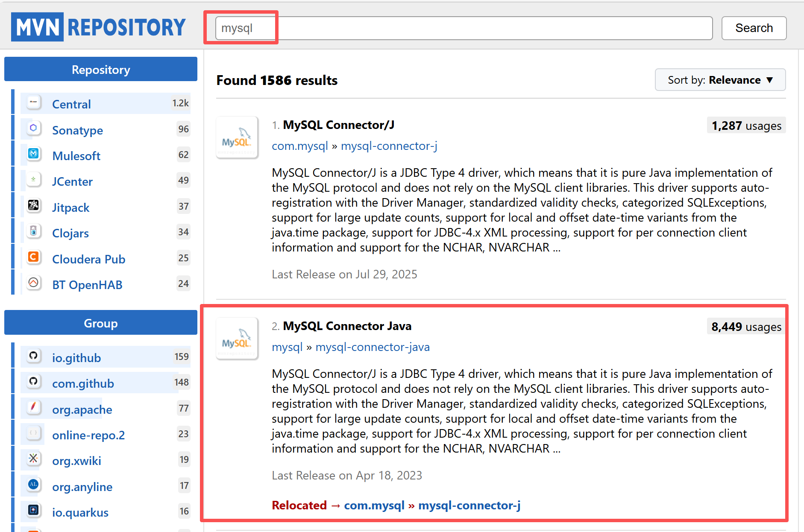Click the Jitpack repository icon
The height and width of the screenshot is (532, 804).
(x=33, y=205)
